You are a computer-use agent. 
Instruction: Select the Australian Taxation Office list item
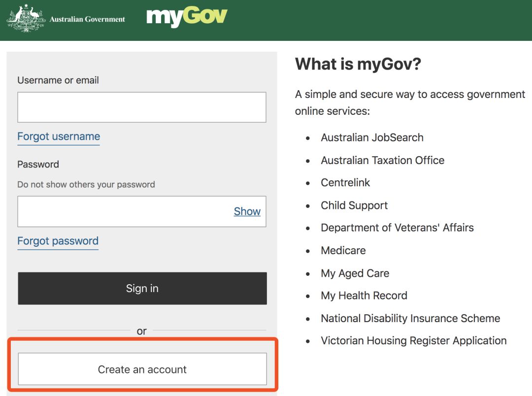pyautogui.click(x=383, y=160)
